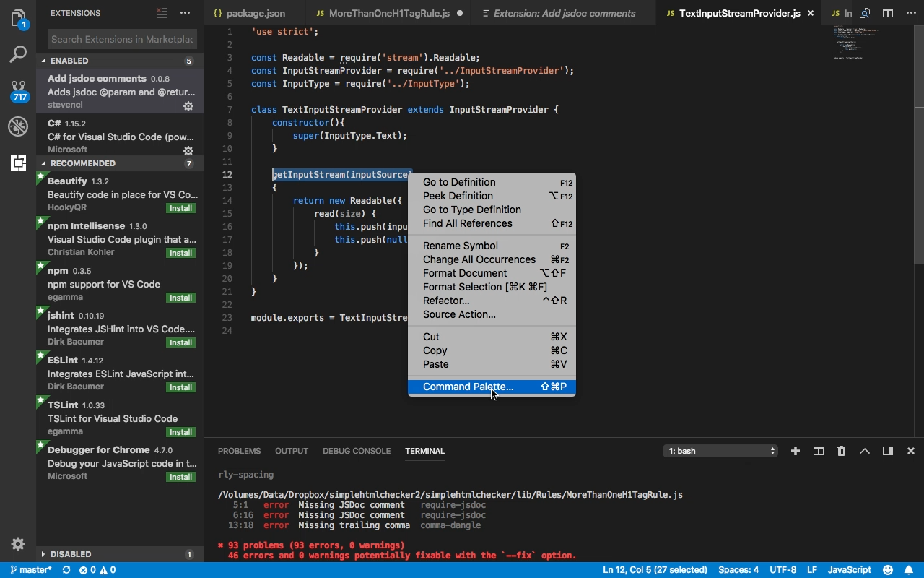Image resolution: width=924 pixels, height=578 pixels.
Task: Click master branch in status bar
Action: 31,570
